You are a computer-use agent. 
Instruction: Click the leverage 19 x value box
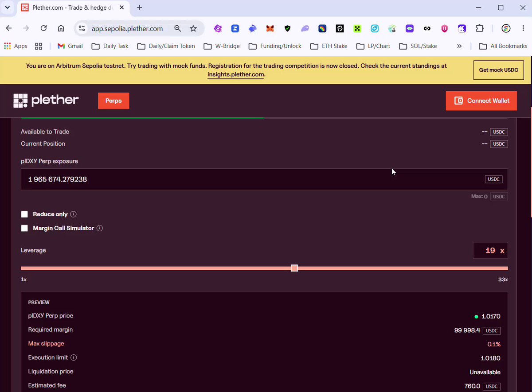click(490, 250)
